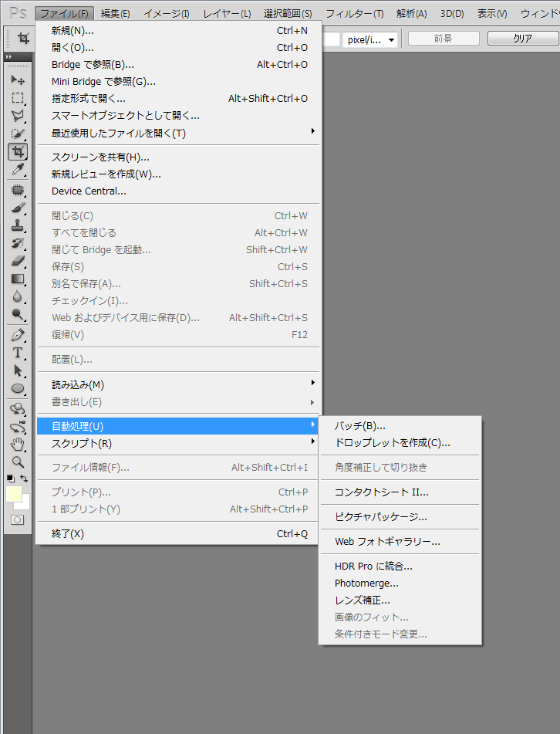560x734 pixels.
Task: Select the Eyedropper tool
Action: click(x=18, y=169)
